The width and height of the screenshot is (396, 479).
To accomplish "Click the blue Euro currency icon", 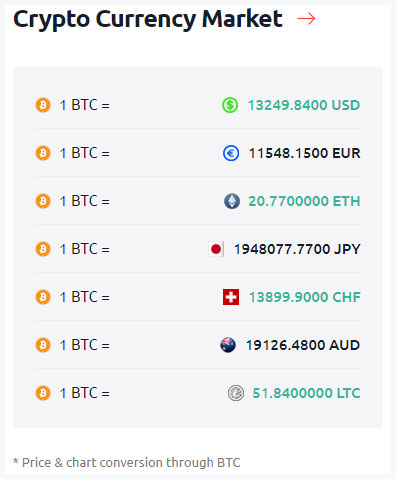I will 231,153.
